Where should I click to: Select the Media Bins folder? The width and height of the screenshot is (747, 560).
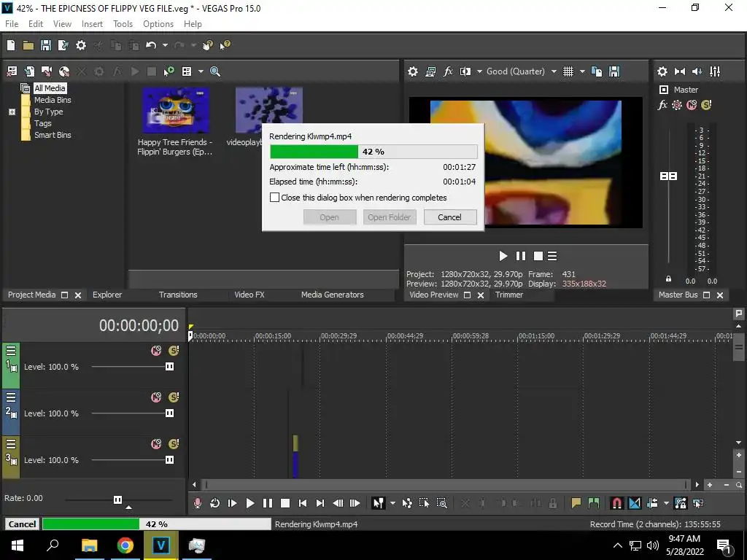click(x=53, y=100)
